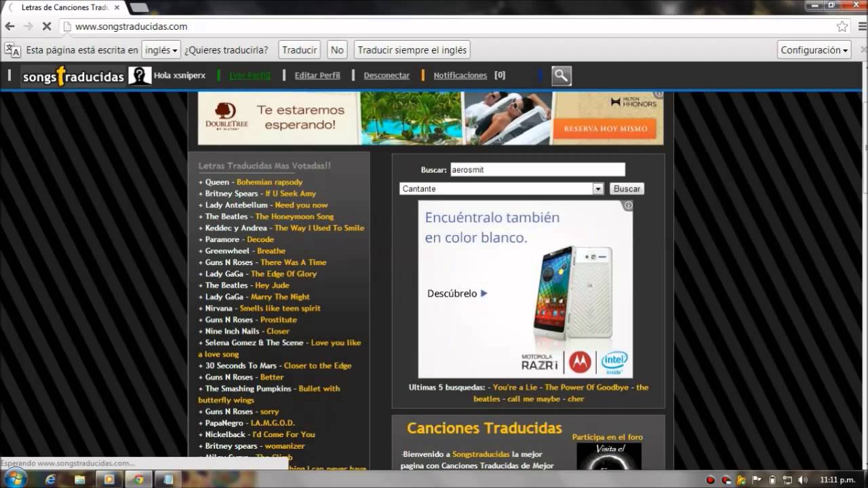Click 'Traducir siempre el inglés' button

(412, 50)
